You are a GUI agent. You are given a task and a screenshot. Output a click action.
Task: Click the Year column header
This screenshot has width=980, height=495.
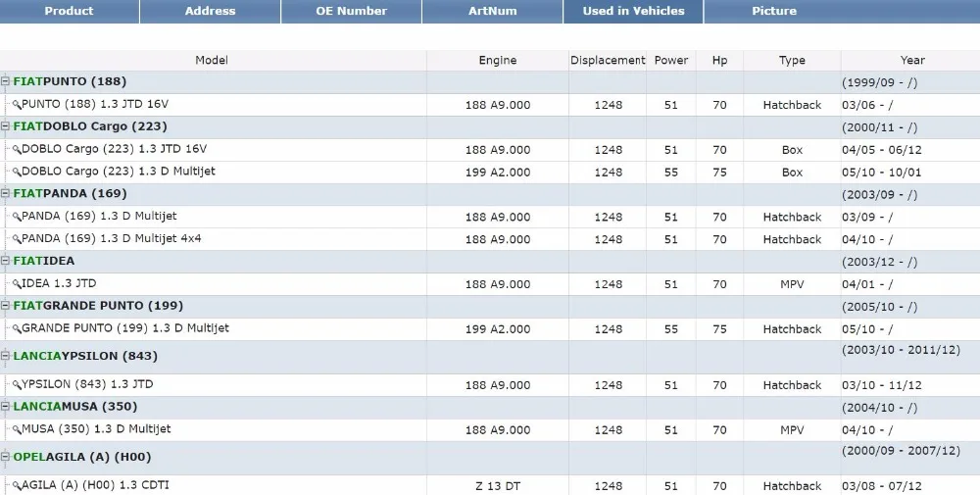pos(911,60)
